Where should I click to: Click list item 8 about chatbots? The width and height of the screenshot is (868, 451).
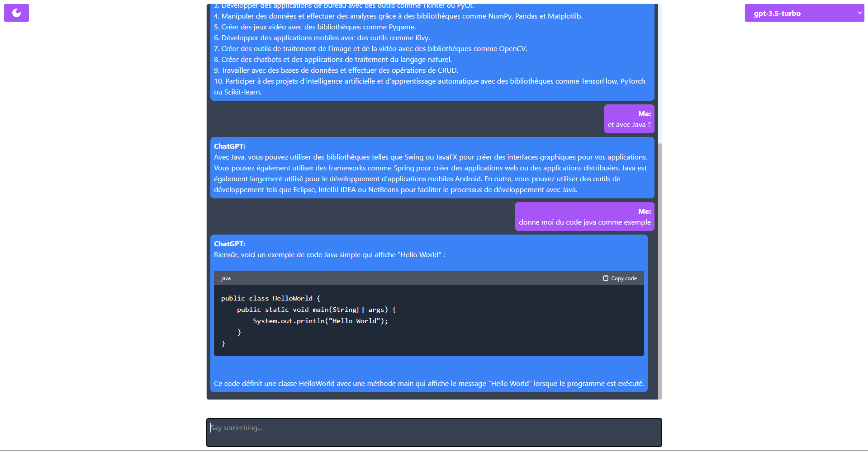tap(333, 60)
